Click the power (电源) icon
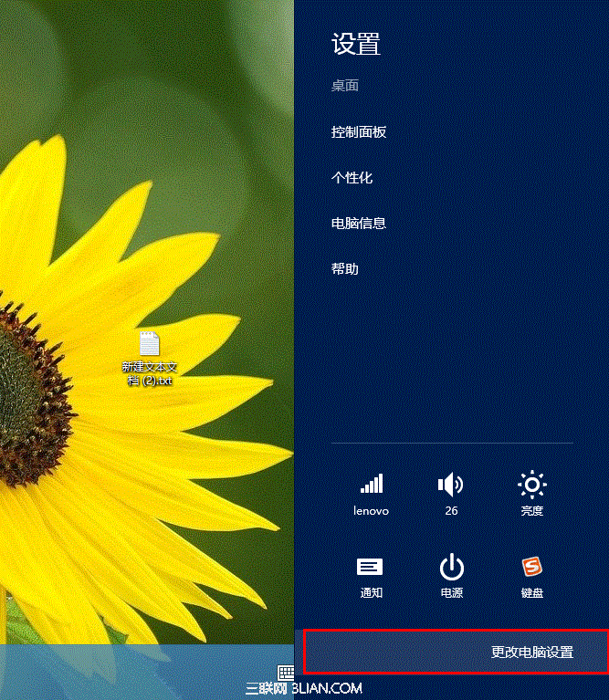 (x=451, y=567)
